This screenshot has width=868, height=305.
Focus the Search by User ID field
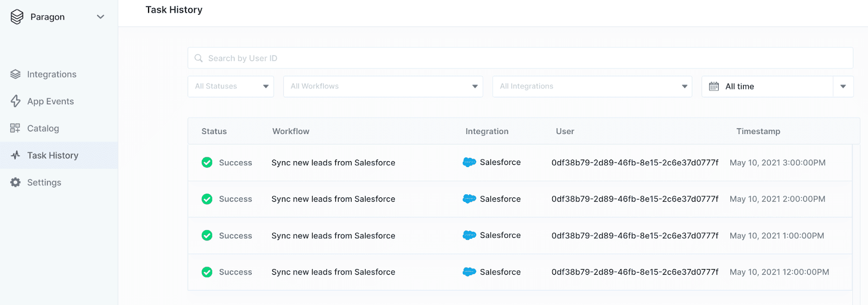pos(520,59)
